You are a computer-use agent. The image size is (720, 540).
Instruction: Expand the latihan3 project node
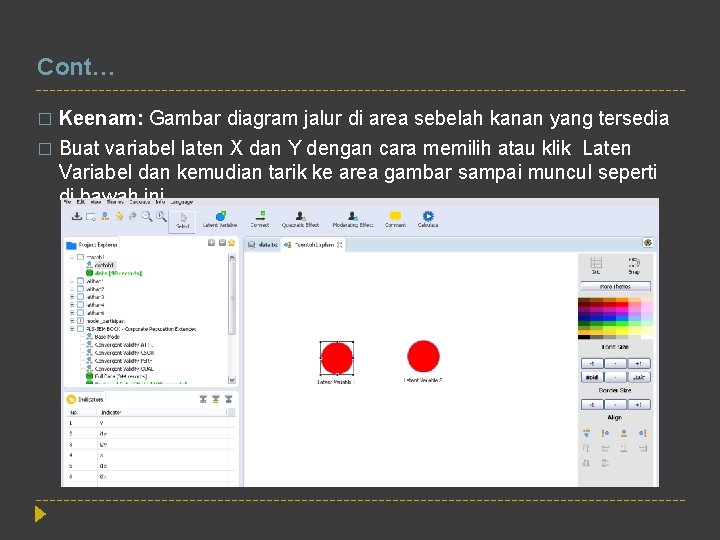pyautogui.click(x=72, y=297)
